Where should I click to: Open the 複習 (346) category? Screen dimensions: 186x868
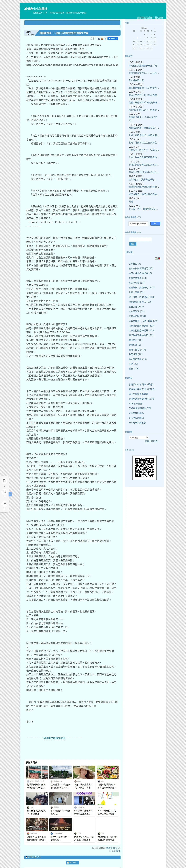tap(134, 368)
